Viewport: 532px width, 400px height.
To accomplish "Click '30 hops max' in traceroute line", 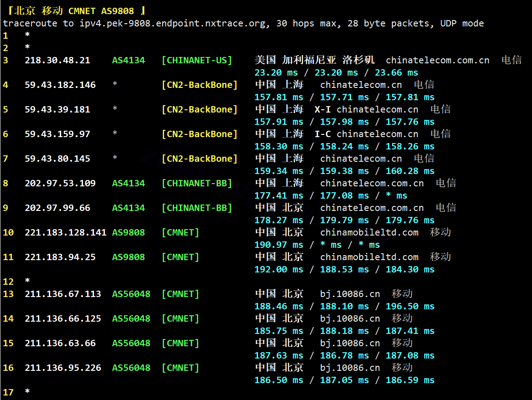I will (306, 23).
